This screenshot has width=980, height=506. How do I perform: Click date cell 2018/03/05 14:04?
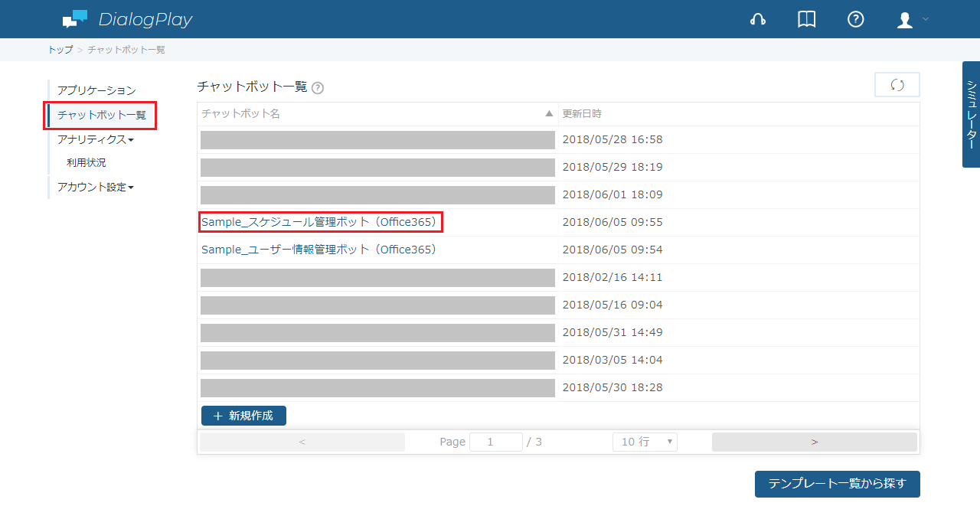tap(612, 360)
